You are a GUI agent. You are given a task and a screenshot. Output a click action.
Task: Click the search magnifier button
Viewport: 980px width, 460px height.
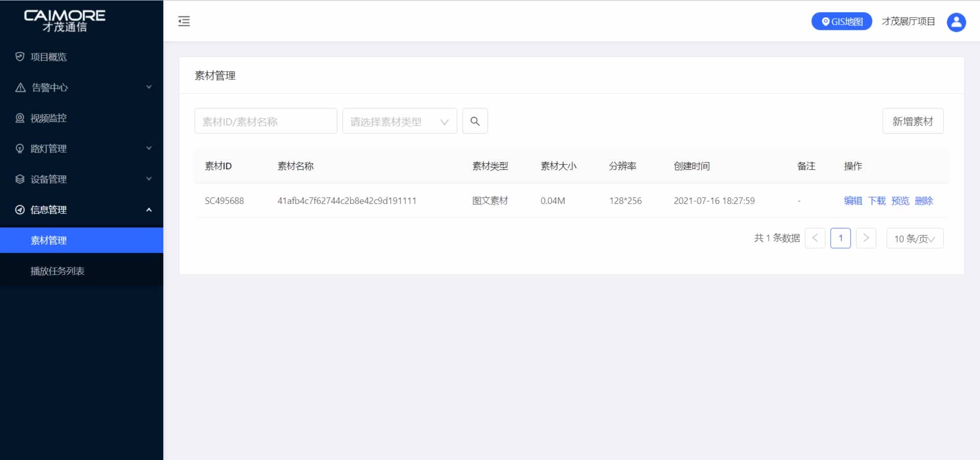click(x=475, y=121)
